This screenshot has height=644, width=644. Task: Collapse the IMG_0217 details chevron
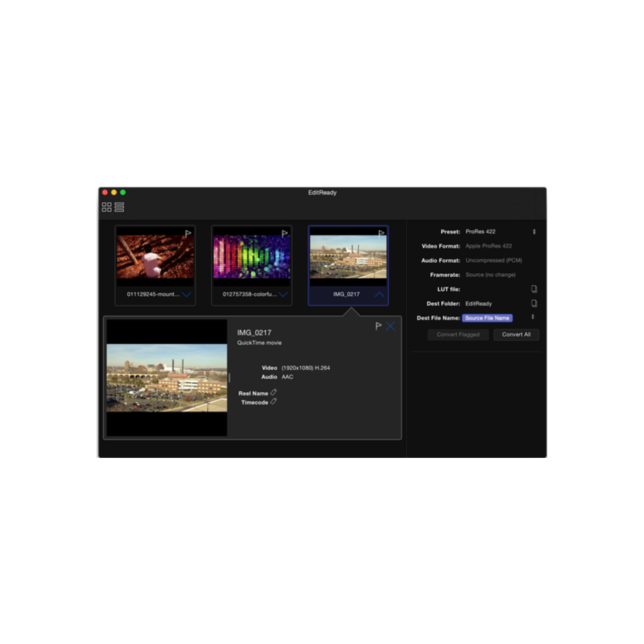(x=379, y=294)
